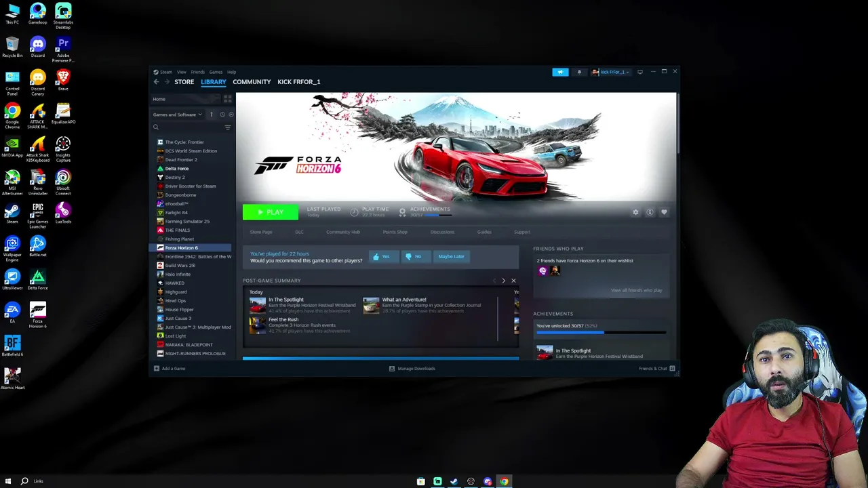The width and height of the screenshot is (868, 488).
Task: Toggle the recent activity clock filter
Action: pyautogui.click(x=222, y=115)
